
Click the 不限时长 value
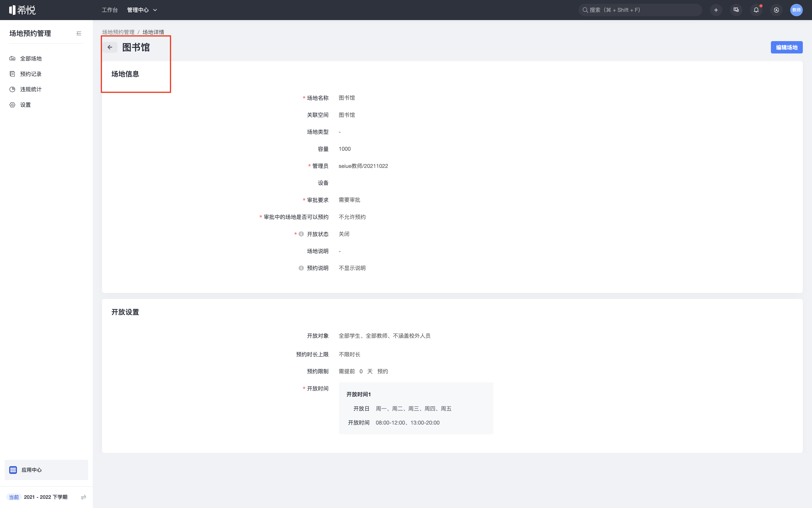[x=349, y=354]
